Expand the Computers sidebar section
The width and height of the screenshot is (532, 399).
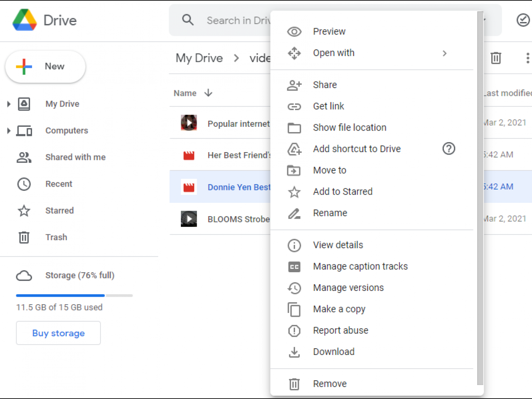(8, 131)
